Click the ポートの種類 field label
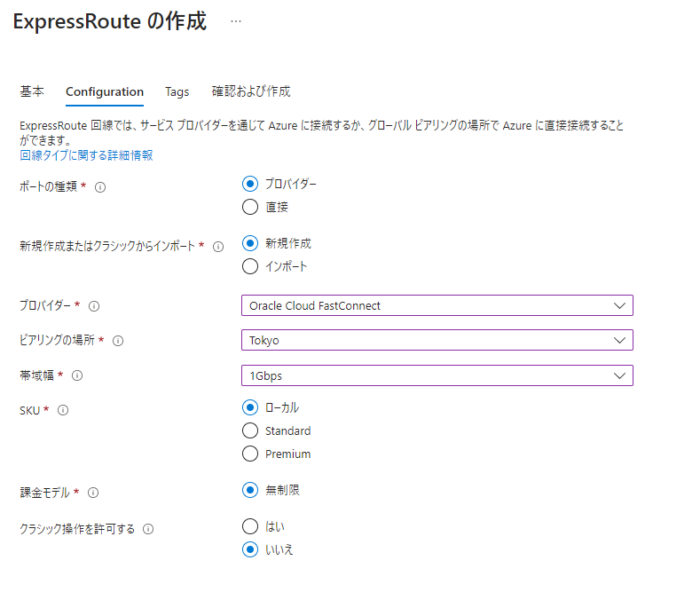Image resolution: width=700 pixels, height=592 pixels. (48, 186)
